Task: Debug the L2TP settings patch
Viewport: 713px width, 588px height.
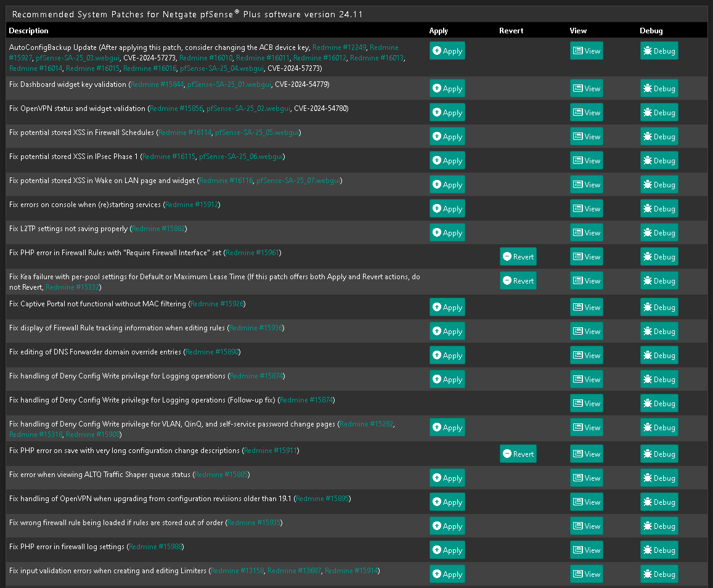Action: tap(659, 233)
